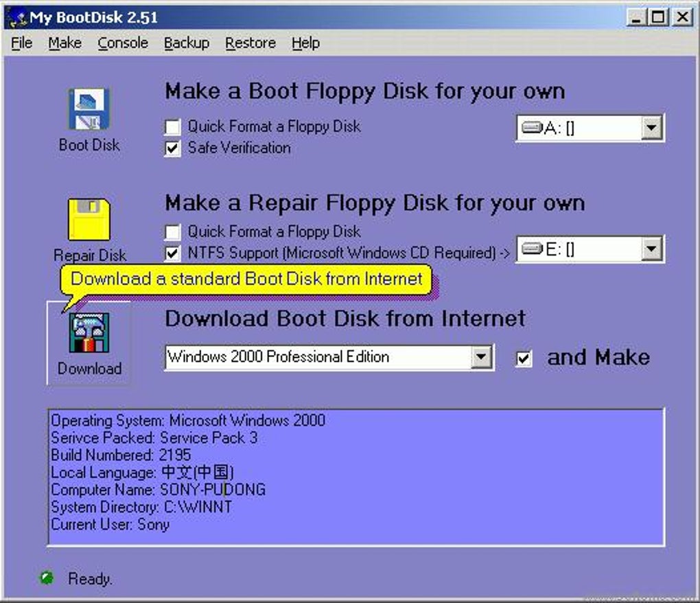Toggle the 'and Make' checkbox
700x603 pixels.
pos(524,359)
